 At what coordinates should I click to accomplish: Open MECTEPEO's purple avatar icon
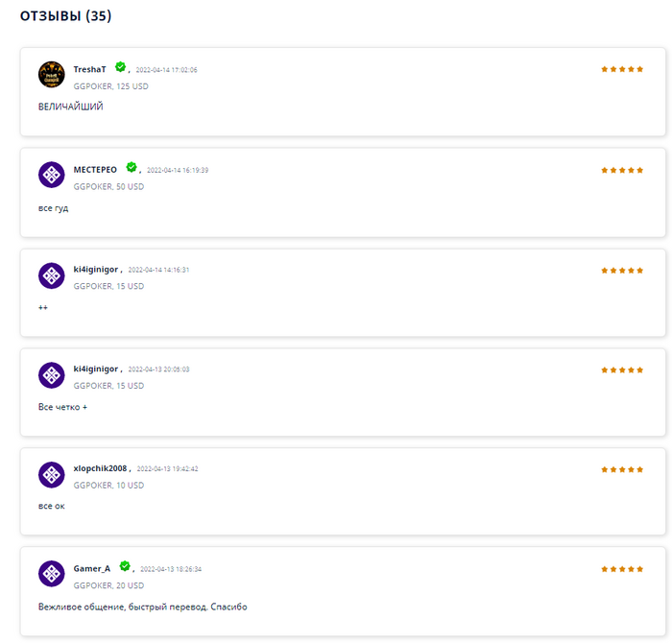click(51, 175)
